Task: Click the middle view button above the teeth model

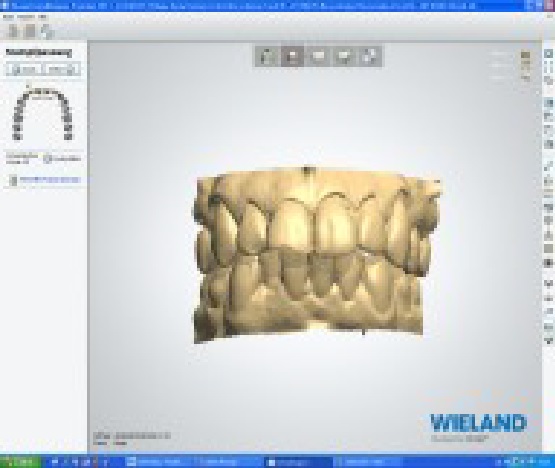Action: click(x=318, y=56)
